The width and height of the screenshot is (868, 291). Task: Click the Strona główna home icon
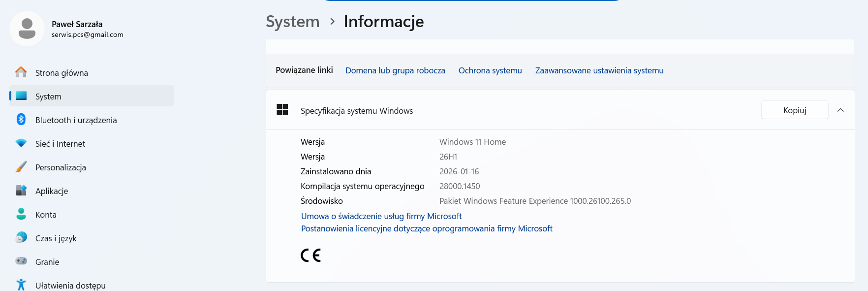tap(21, 72)
